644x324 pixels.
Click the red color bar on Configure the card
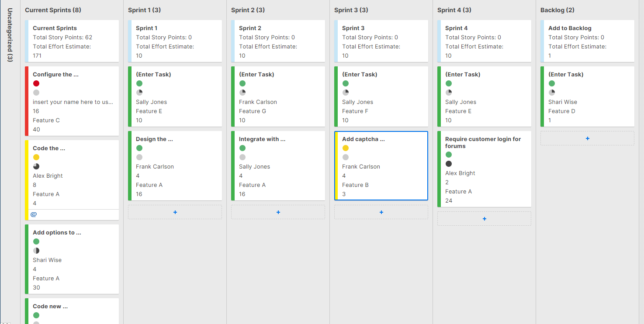[x=27, y=101]
